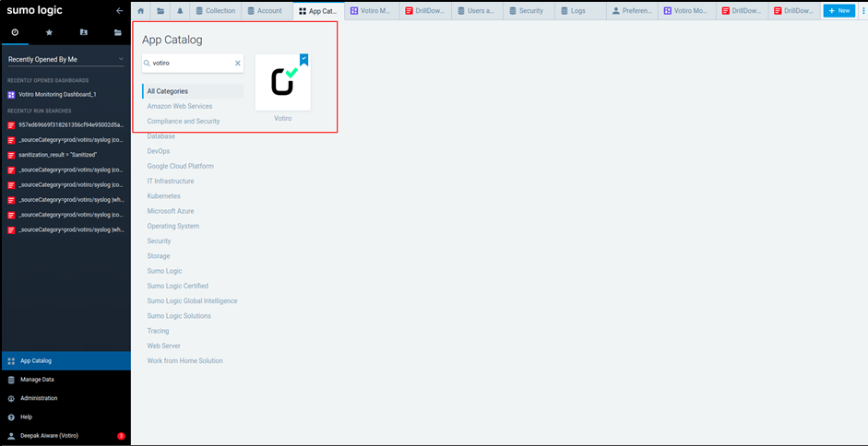Click the Help question mark icon
868x446 pixels.
[x=11, y=417]
